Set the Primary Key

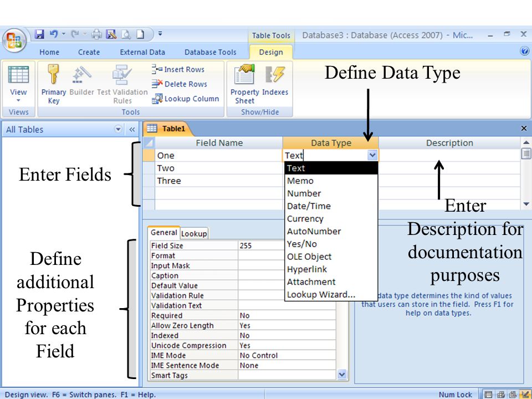tap(53, 84)
